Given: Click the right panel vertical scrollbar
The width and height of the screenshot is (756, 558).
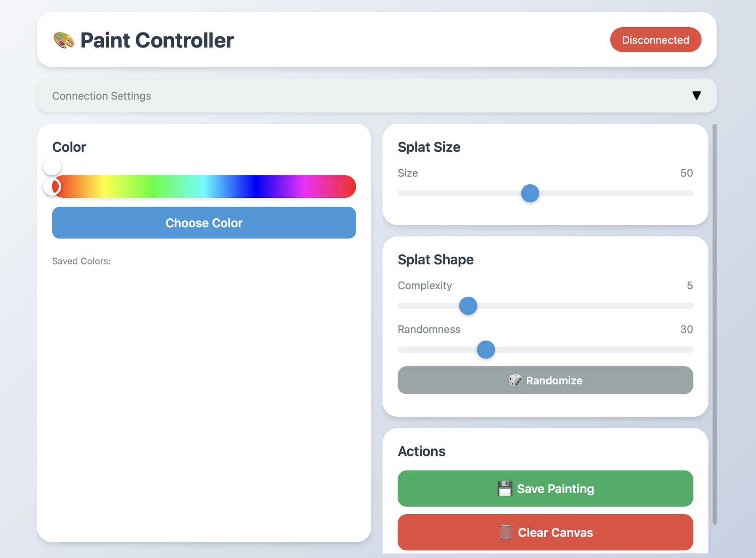Looking at the screenshot, I should click(x=714, y=324).
